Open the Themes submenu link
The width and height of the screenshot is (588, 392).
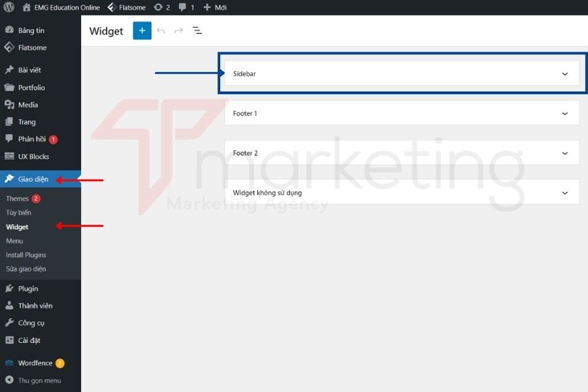(17, 199)
